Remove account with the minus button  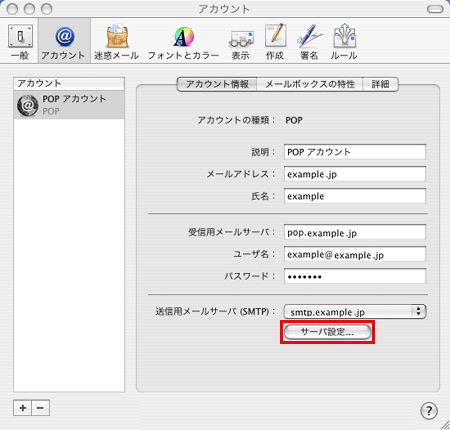click(x=40, y=408)
